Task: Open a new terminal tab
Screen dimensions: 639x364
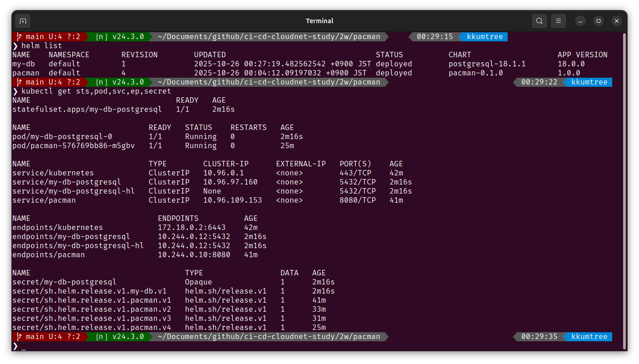Action: point(23,21)
